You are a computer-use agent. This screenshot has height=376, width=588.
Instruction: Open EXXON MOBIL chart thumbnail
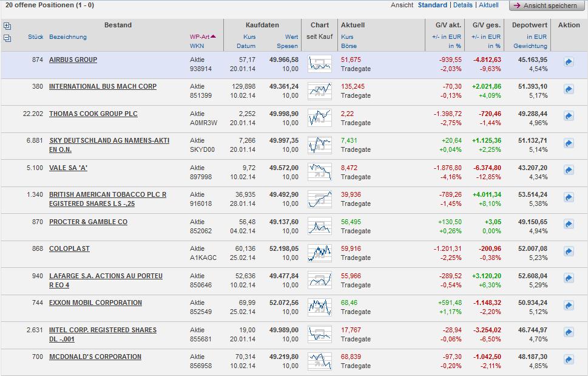[x=320, y=307]
